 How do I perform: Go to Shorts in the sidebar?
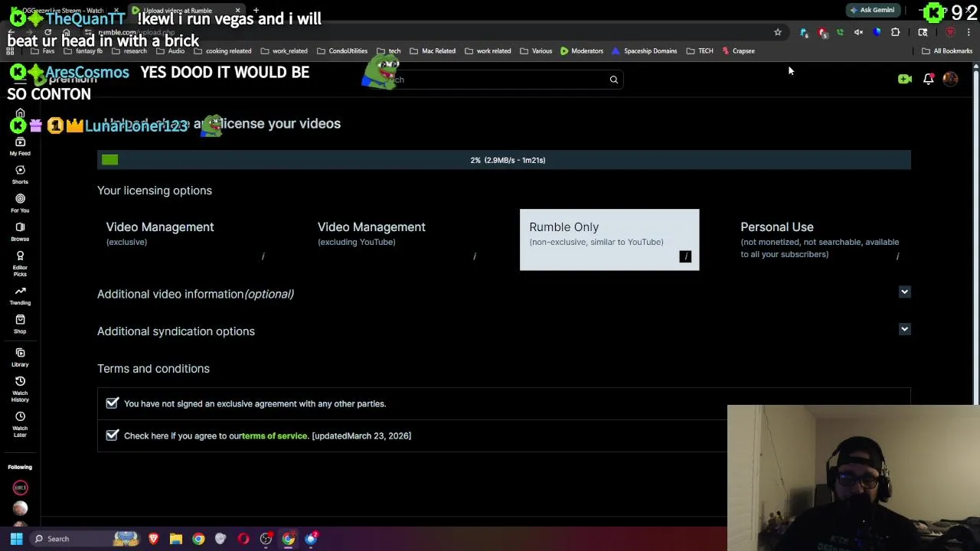tap(20, 174)
